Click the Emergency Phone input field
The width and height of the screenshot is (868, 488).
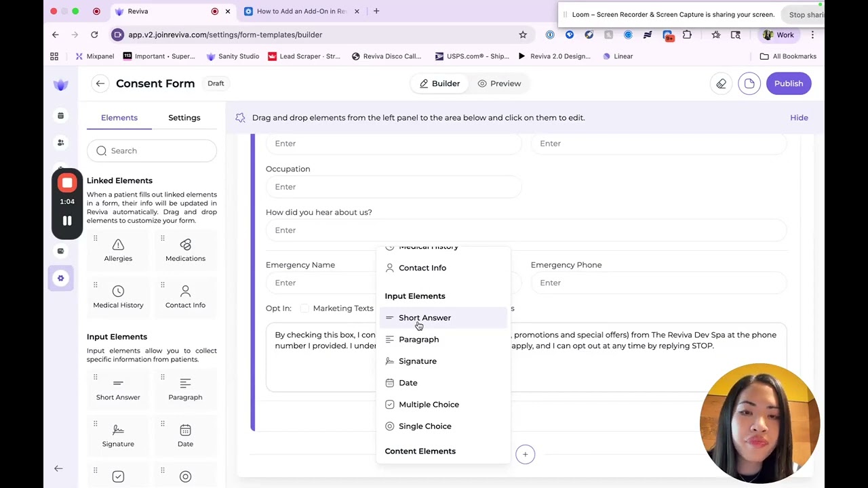coord(658,283)
